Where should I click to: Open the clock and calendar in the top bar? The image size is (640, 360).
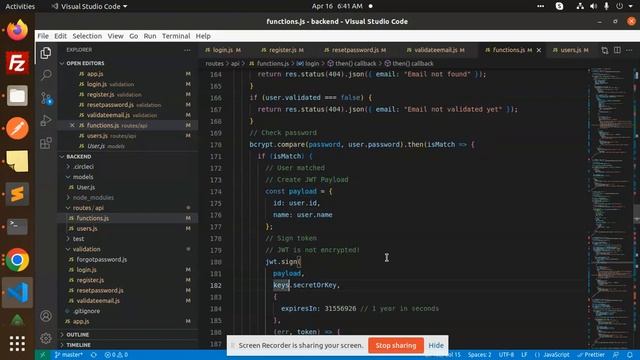[337, 6]
